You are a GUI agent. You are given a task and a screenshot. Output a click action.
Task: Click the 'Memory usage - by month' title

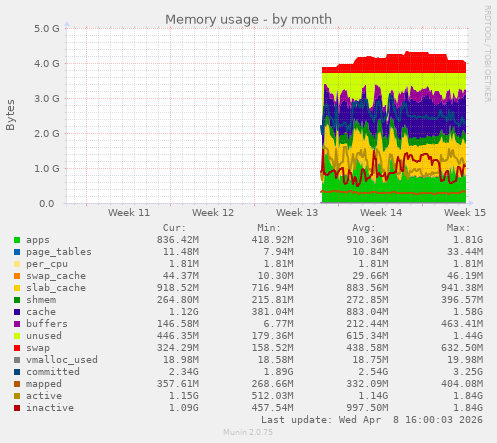tap(248, 20)
